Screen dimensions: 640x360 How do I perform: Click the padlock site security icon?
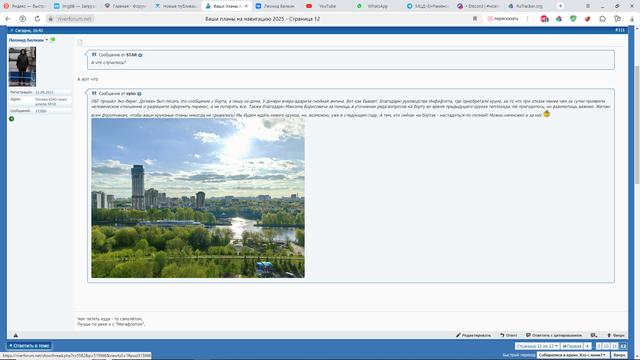click(51, 19)
